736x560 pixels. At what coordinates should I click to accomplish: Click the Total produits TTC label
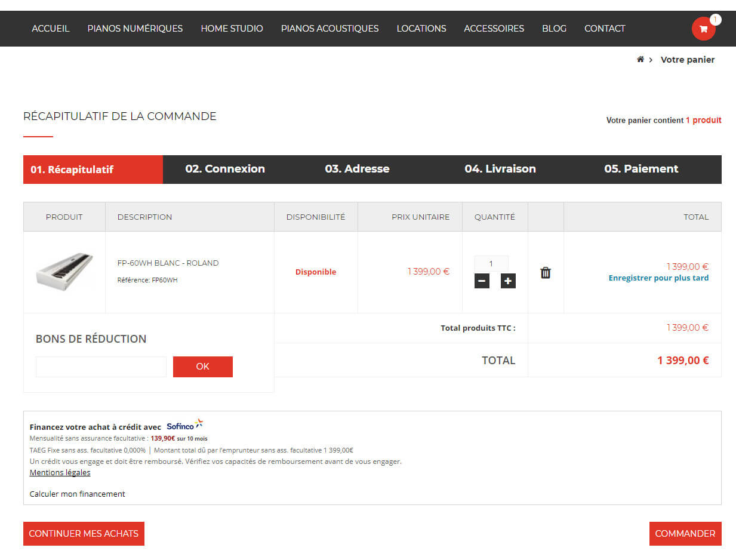pyautogui.click(x=478, y=328)
